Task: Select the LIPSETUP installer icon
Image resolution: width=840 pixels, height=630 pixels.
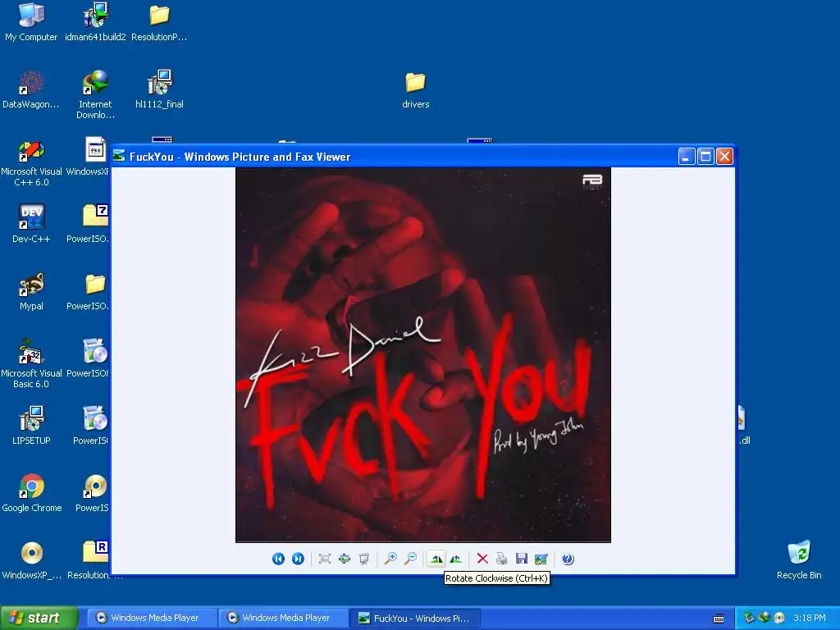Action: (31, 426)
